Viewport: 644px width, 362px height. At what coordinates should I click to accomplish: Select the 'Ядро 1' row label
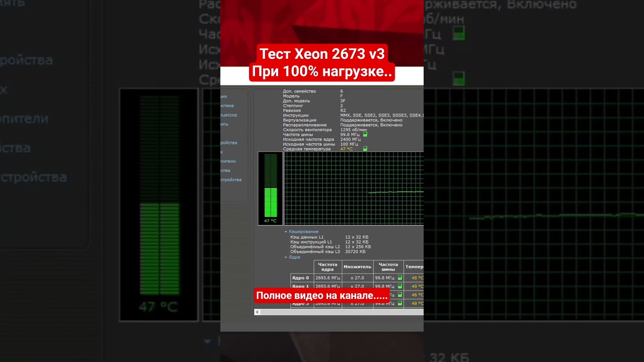(301, 286)
